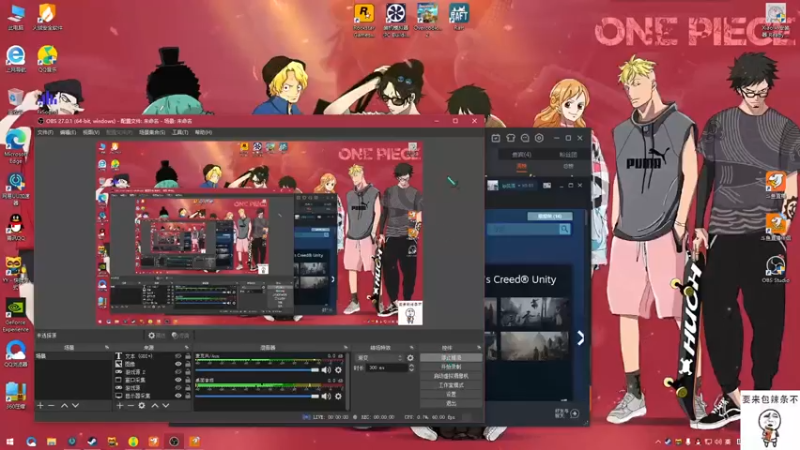Click 开始录制 button

tap(451, 367)
